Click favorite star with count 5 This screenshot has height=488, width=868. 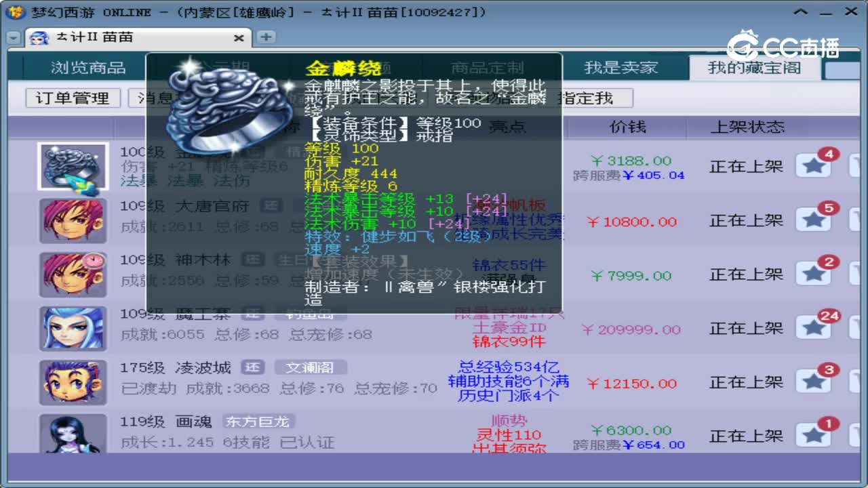(x=813, y=220)
